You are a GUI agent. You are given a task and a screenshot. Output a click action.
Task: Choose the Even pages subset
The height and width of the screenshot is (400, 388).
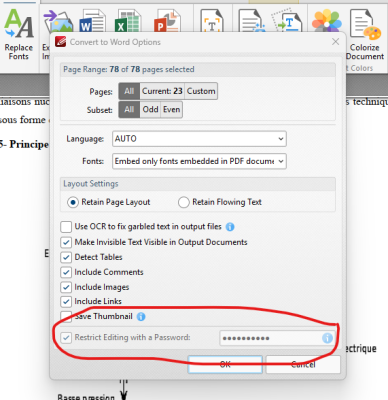(x=171, y=109)
